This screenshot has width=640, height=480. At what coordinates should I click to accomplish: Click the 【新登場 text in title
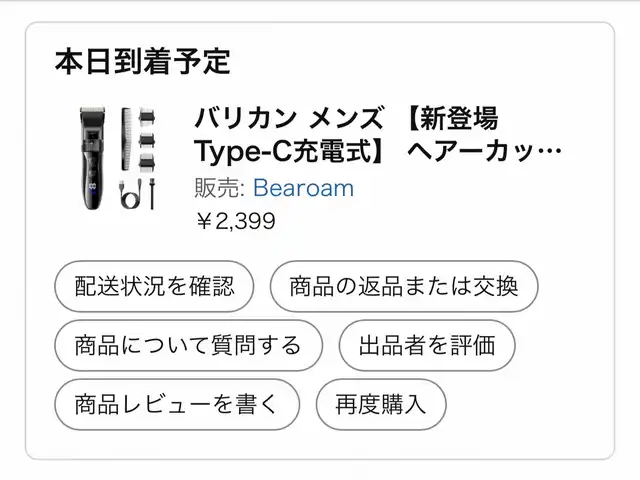pyautogui.click(x=452, y=121)
